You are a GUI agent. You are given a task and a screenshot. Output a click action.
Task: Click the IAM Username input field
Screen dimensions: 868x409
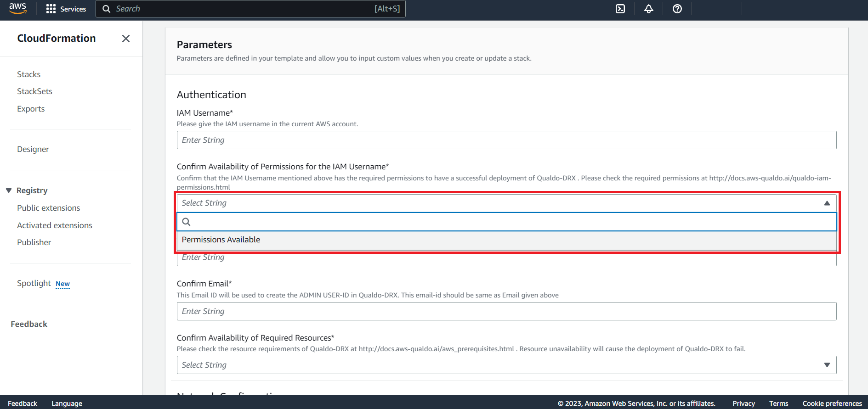(x=506, y=140)
